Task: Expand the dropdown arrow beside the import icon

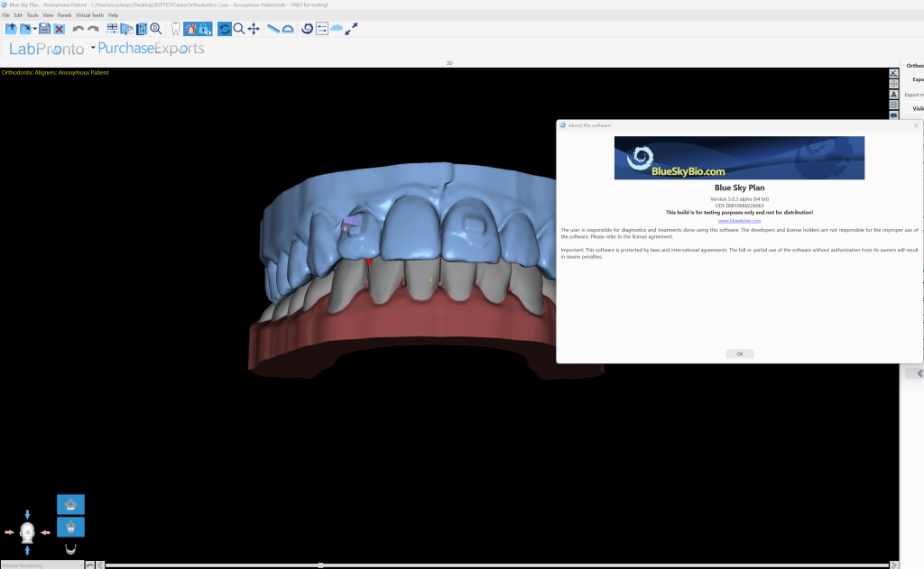Action: pos(35,29)
